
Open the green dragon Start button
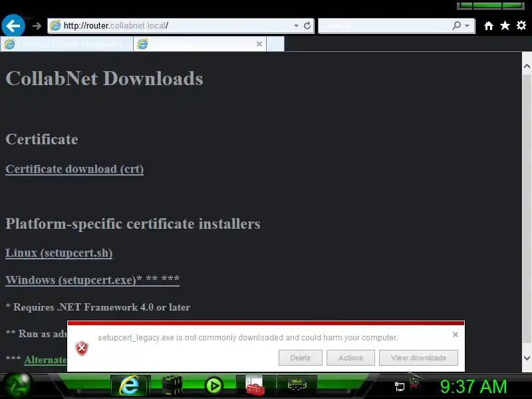click(19, 386)
